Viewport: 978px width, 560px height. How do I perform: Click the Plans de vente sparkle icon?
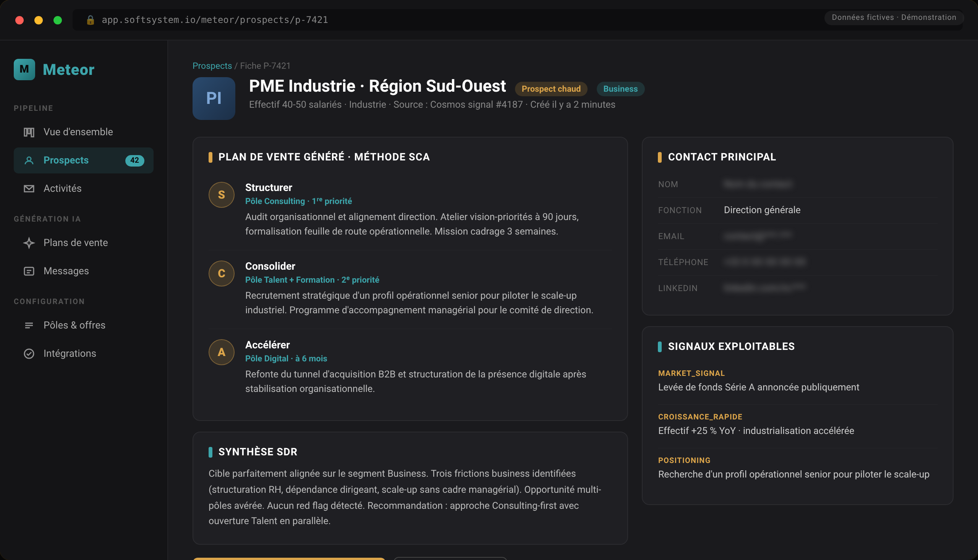tap(29, 243)
